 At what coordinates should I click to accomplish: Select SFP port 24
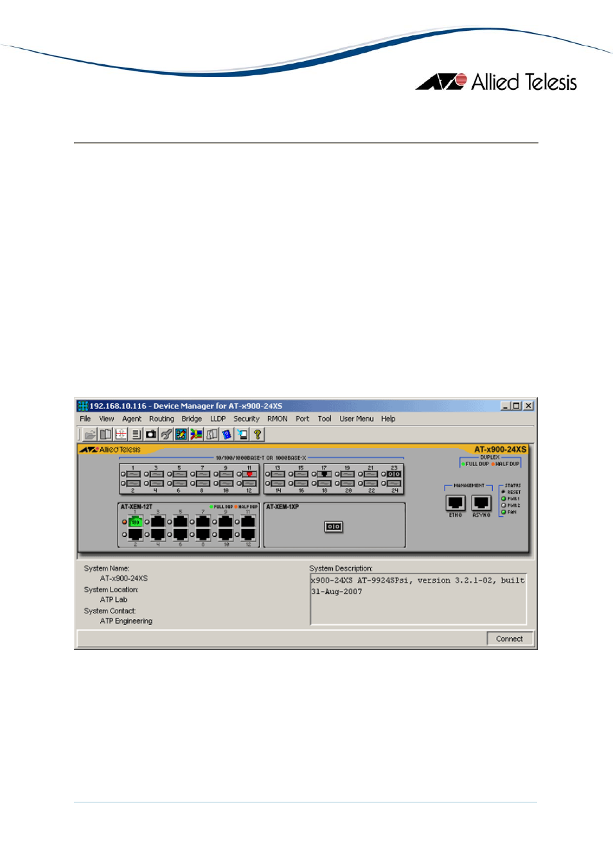394,484
